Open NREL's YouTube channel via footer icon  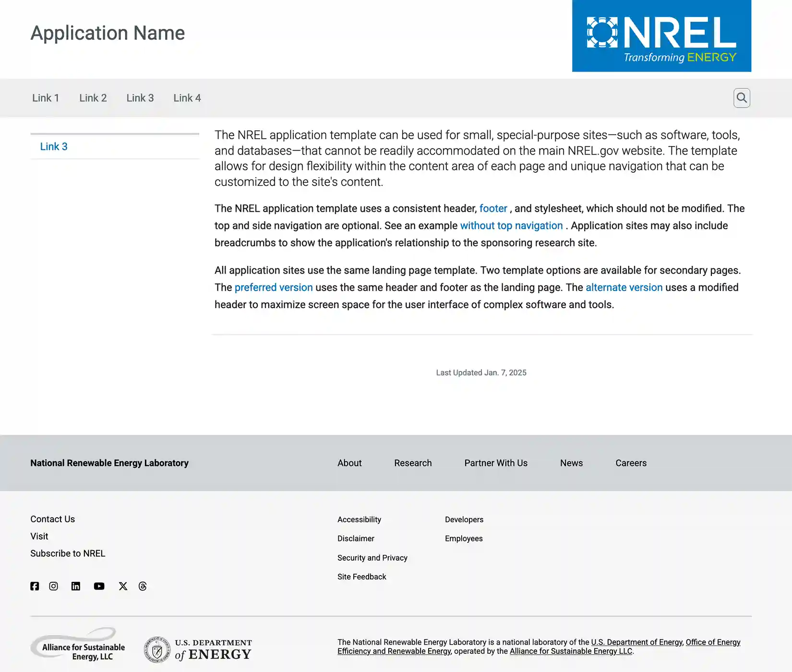[x=99, y=586]
